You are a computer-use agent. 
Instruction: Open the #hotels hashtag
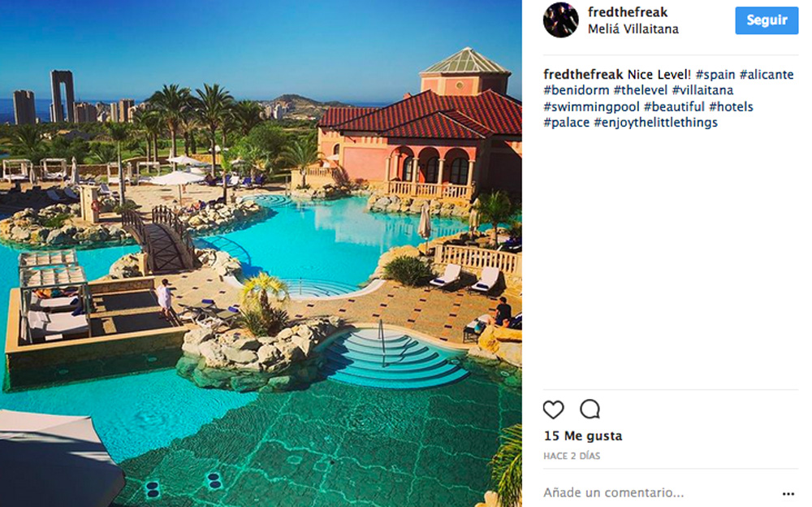coord(732,106)
